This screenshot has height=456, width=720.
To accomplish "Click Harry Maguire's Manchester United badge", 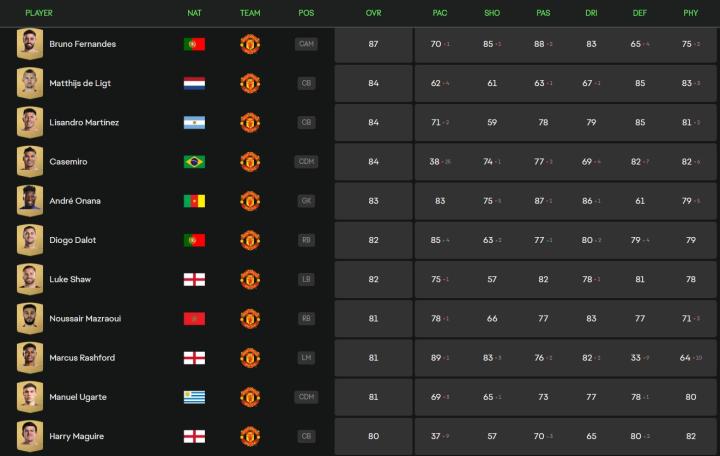I will (x=250, y=436).
